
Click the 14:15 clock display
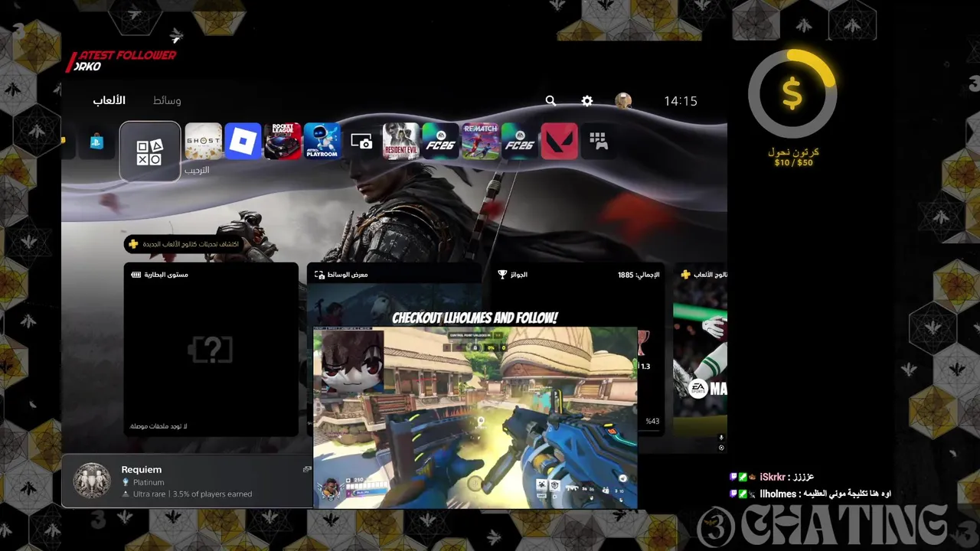[681, 101]
